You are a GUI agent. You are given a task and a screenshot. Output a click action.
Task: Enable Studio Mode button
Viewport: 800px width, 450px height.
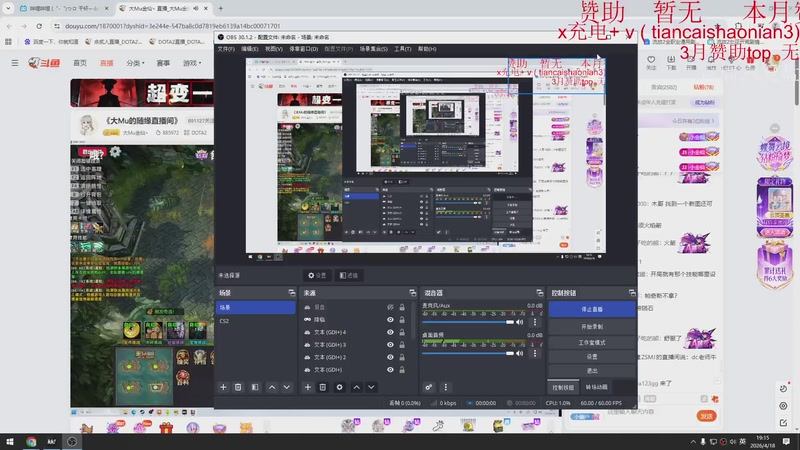pyautogui.click(x=592, y=342)
